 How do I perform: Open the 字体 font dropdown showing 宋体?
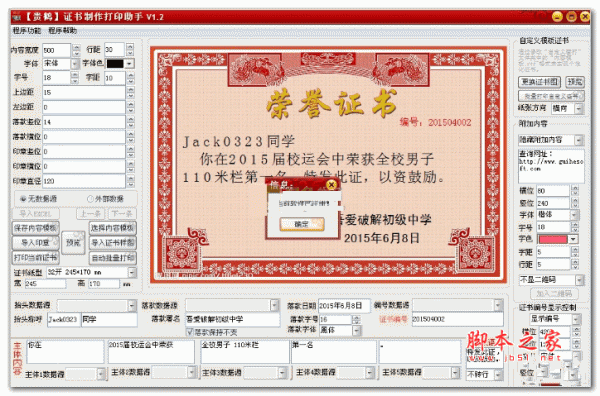tap(75, 64)
